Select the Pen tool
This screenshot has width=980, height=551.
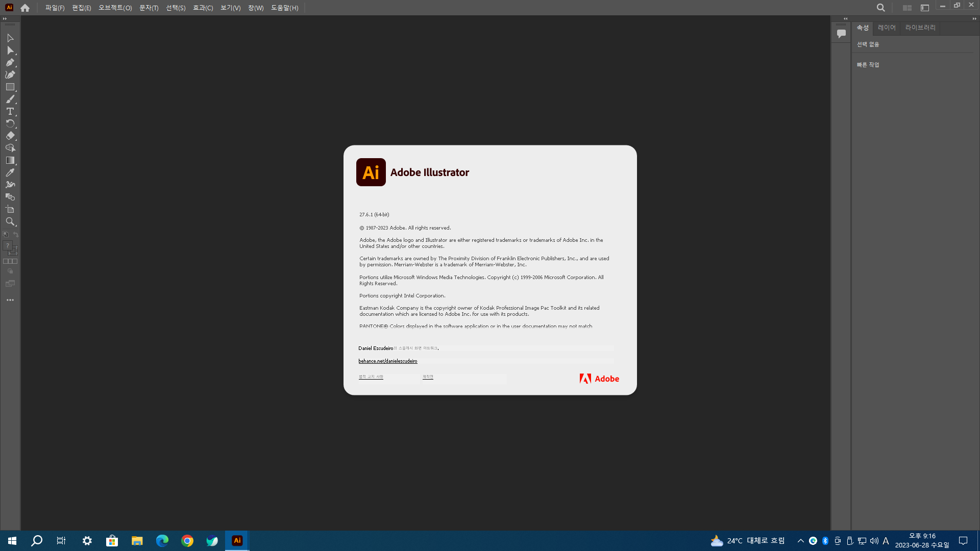tap(10, 63)
